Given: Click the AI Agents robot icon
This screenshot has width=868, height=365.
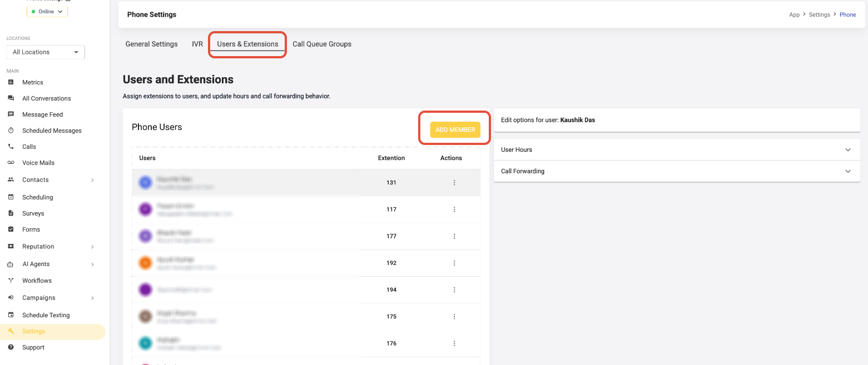Looking at the screenshot, I should click(11, 264).
